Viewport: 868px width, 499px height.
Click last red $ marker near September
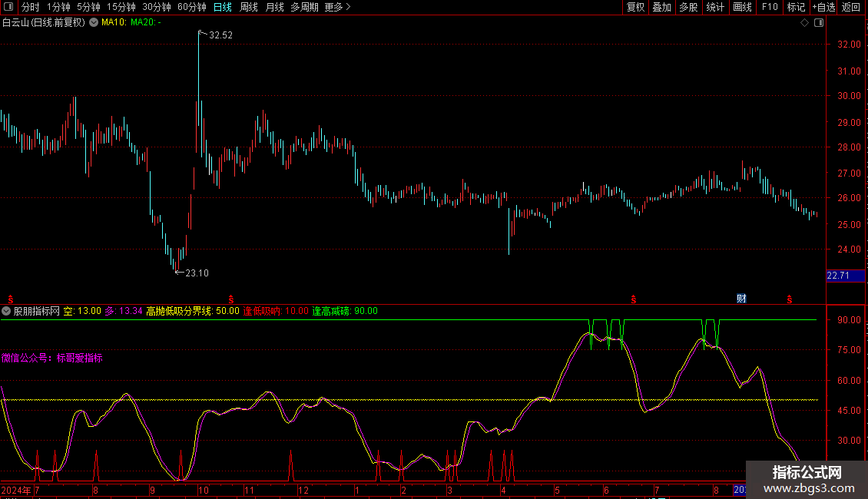790,299
